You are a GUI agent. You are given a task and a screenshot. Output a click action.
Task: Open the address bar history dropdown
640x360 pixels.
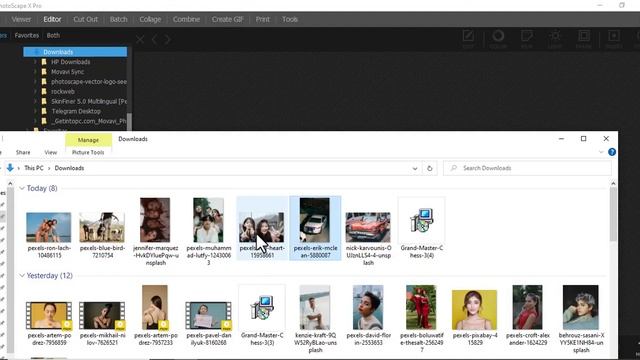pyautogui.click(x=415, y=168)
